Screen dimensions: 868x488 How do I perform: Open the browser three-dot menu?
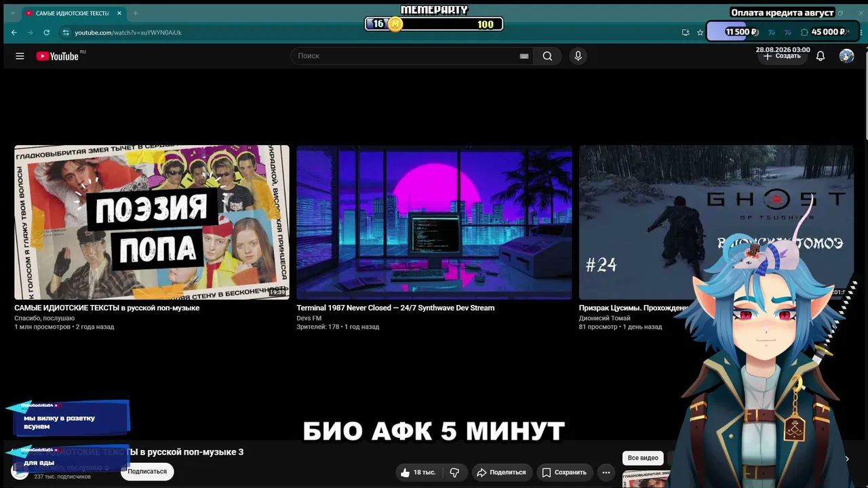tap(862, 33)
